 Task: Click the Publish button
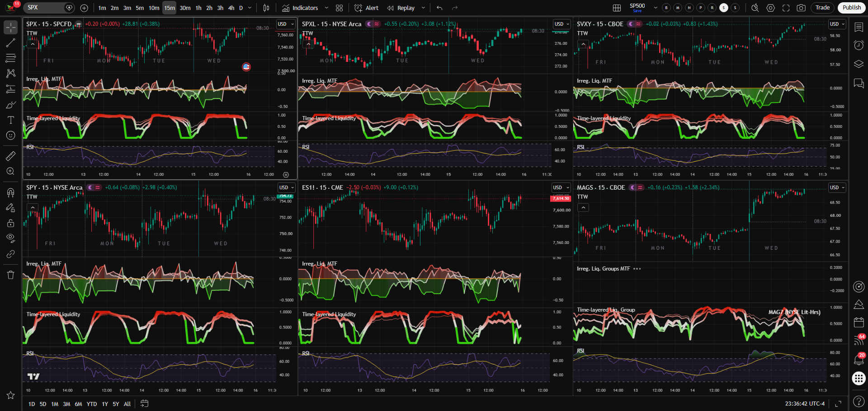[851, 8]
